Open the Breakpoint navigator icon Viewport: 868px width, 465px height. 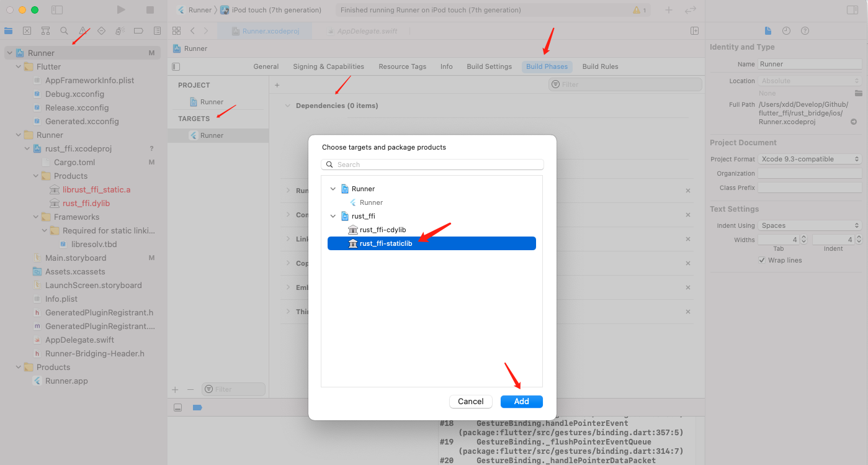(139, 30)
